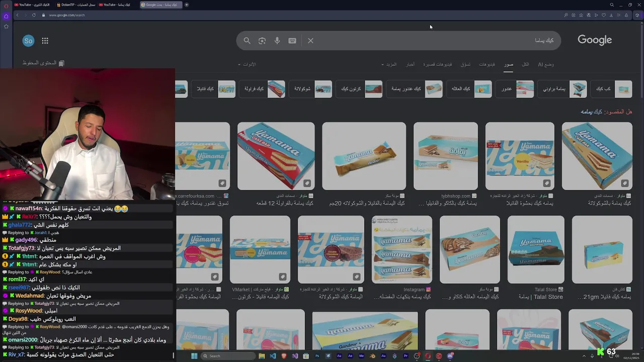Open search by image camera icon

point(262,41)
